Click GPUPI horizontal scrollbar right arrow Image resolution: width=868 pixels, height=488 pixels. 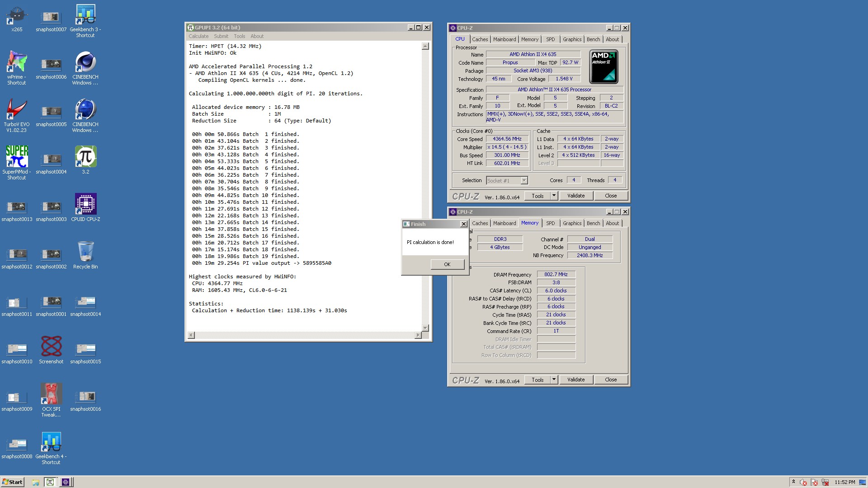[418, 335]
